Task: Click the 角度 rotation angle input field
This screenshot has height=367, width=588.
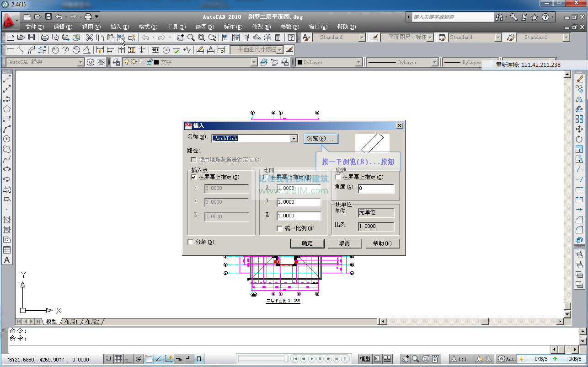Action: pyautogui.click(x=376, y=188)
